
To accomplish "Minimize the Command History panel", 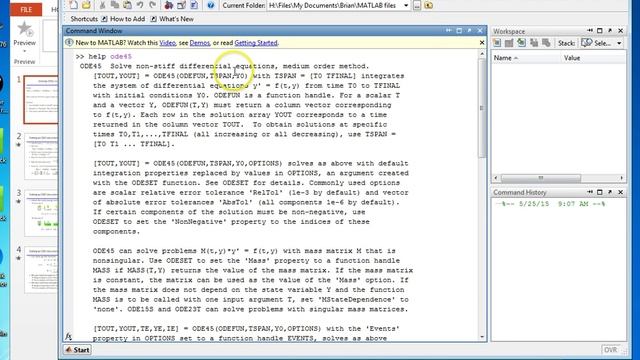I will click(590, 192).
